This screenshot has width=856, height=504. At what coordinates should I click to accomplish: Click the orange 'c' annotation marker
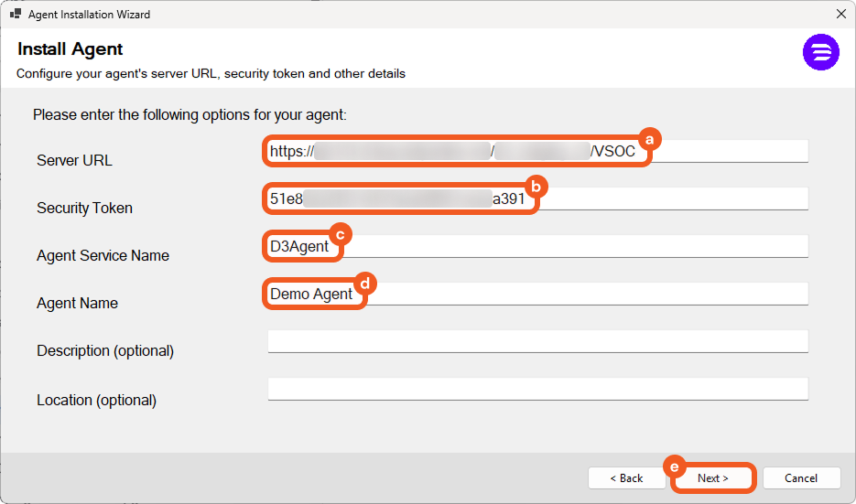(x=340, y=234)
